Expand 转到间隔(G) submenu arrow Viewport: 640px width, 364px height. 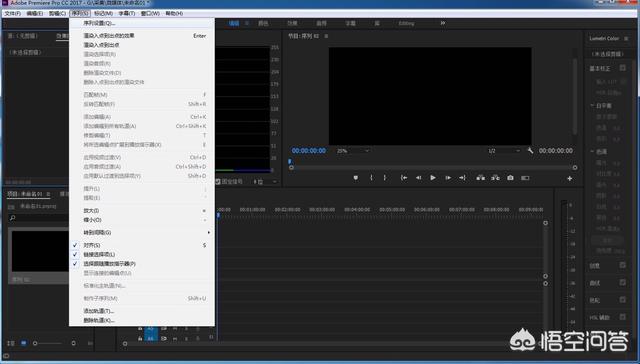(209, 233)
